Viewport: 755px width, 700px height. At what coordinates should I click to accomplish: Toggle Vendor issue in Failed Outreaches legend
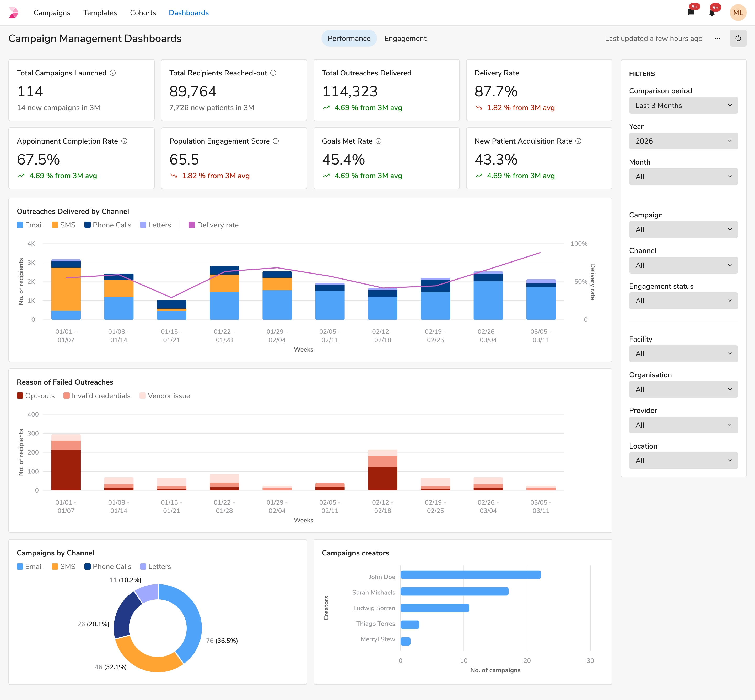(x=165, y=396)
